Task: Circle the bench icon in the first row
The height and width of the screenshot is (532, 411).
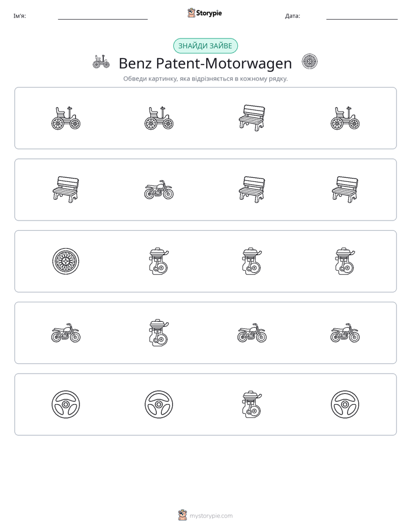Action: tap(252, 118)
